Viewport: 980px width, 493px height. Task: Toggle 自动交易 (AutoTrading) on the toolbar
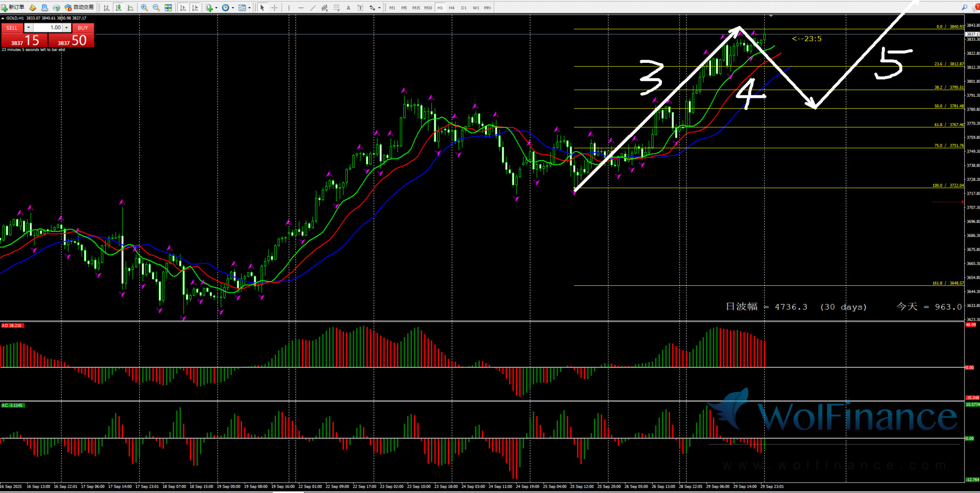(x=79, y=8)
